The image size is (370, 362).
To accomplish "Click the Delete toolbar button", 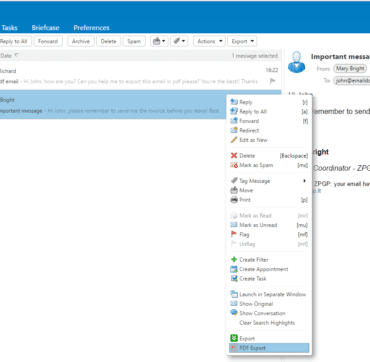I will click(109, 41).
